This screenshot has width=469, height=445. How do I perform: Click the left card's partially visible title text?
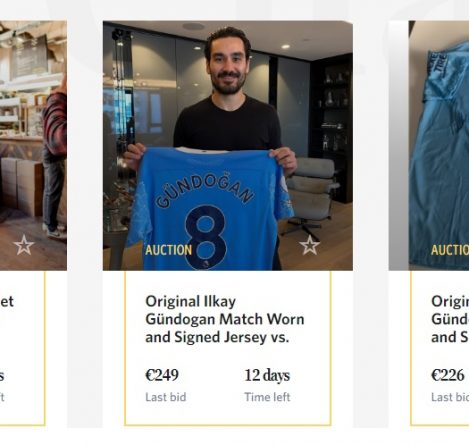(x=7, y=302)
